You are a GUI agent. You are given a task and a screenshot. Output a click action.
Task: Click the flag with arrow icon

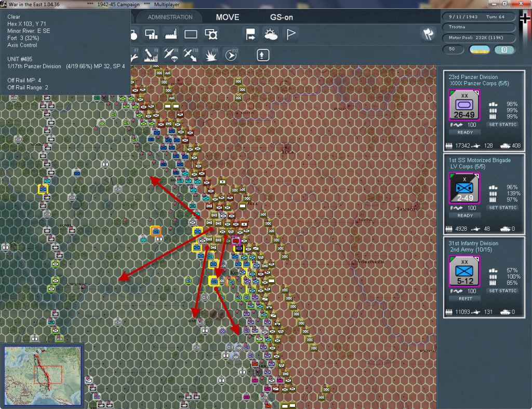click(250, 34)
